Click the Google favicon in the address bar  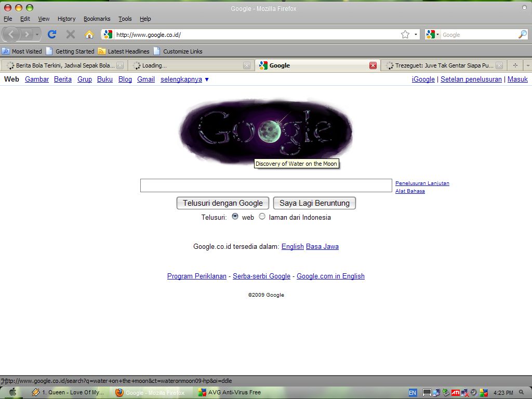tap(108, 34)
